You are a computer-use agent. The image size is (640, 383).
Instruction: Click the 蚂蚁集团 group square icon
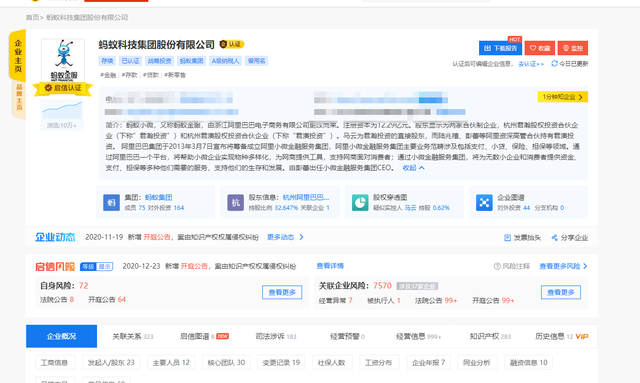pos(111,203)
